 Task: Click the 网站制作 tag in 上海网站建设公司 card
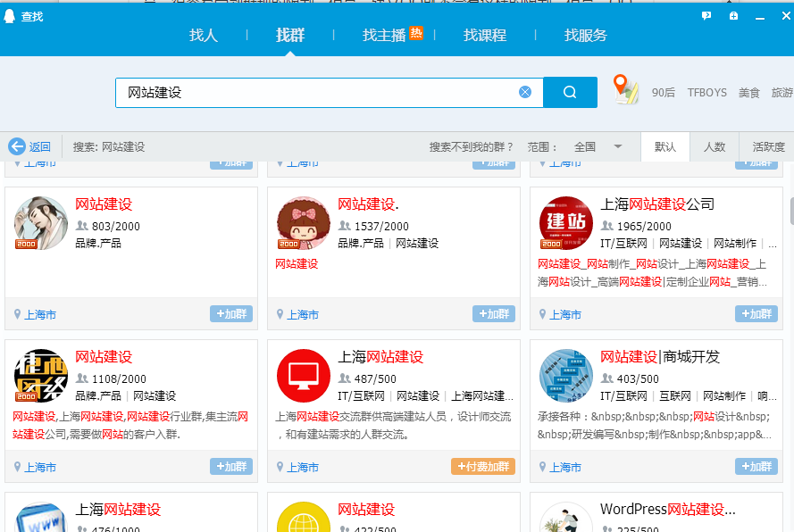[735, 244]
